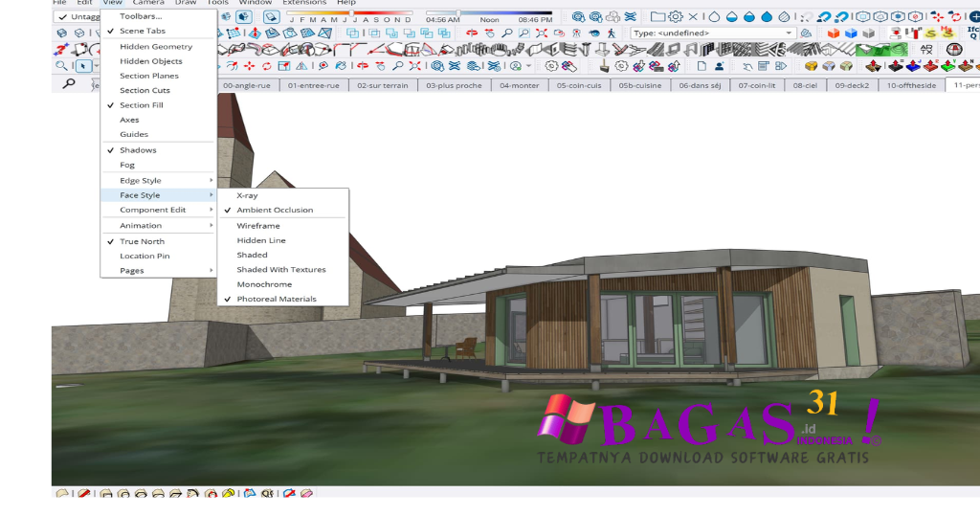Click the hatched water drop icon
The height and width of the screenshot is (515, 980).
click(x=784, y=17)
